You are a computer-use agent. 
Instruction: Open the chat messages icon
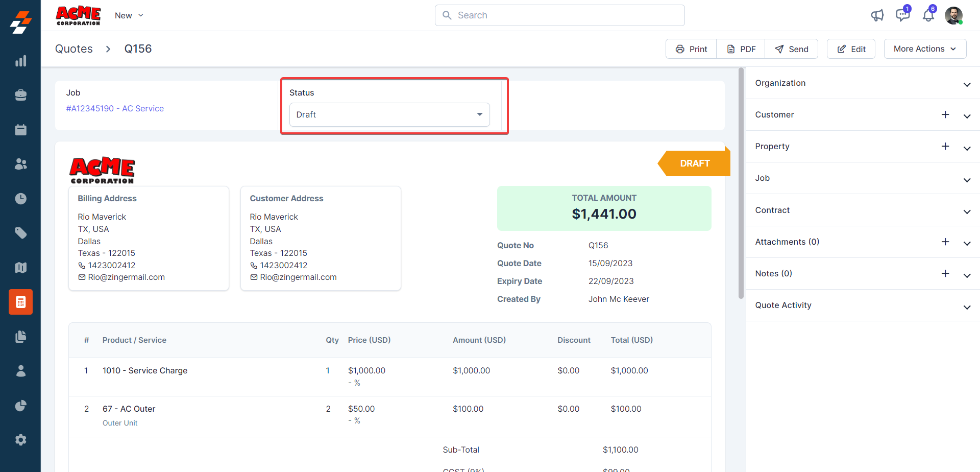click(902, 15)
